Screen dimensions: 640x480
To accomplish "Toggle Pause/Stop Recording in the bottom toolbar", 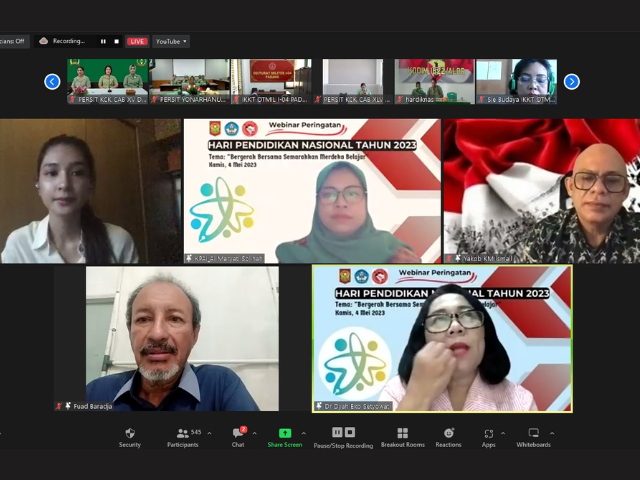I will coord(343,437).
